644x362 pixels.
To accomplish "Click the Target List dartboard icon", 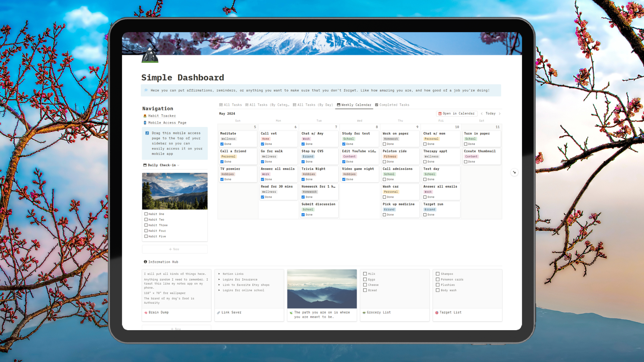I will [x=437, y=312].
